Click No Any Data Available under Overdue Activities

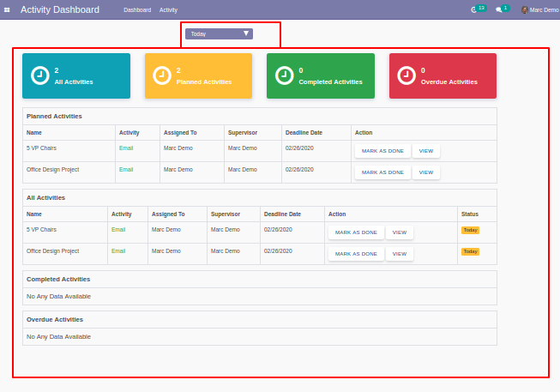[58, 336]
